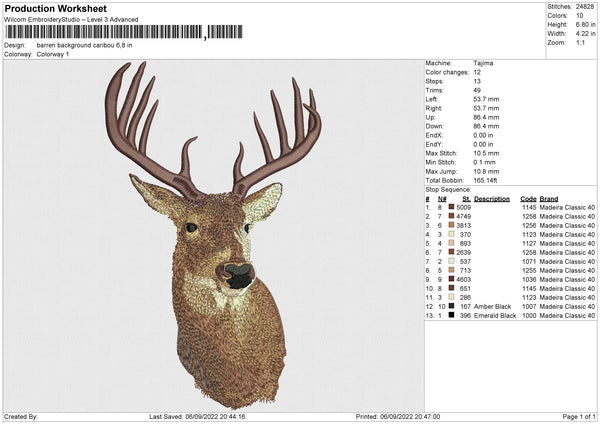This screenshot has width=600, height=424.
Task: Click thread code 1000 in stop row 13
Action: (529, 316)
